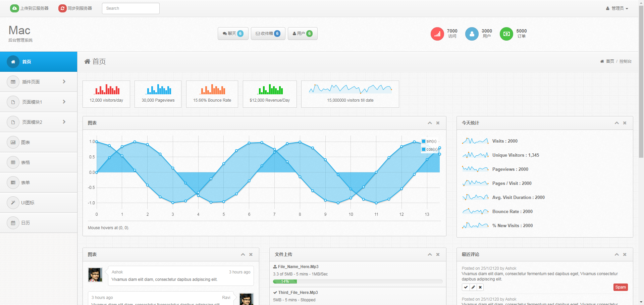Toggle the sin(x) legend swatch
644x305 pixels.
(x=424, y=141)
